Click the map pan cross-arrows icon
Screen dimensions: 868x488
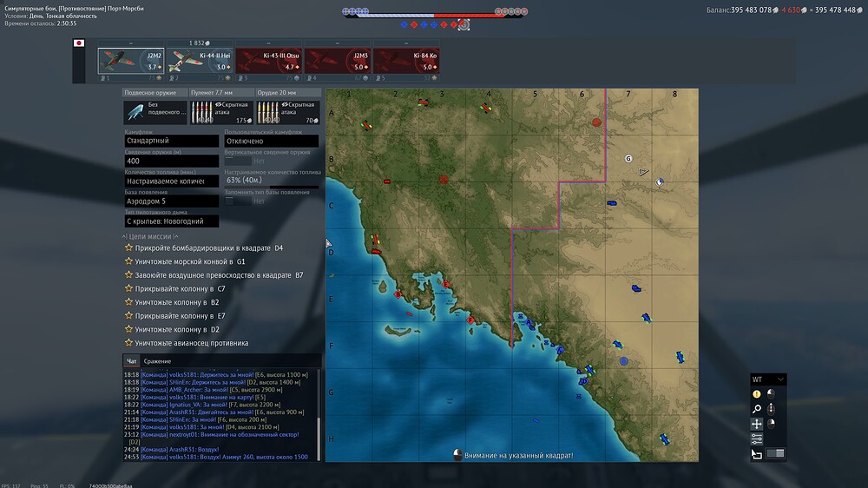(757, 424)
